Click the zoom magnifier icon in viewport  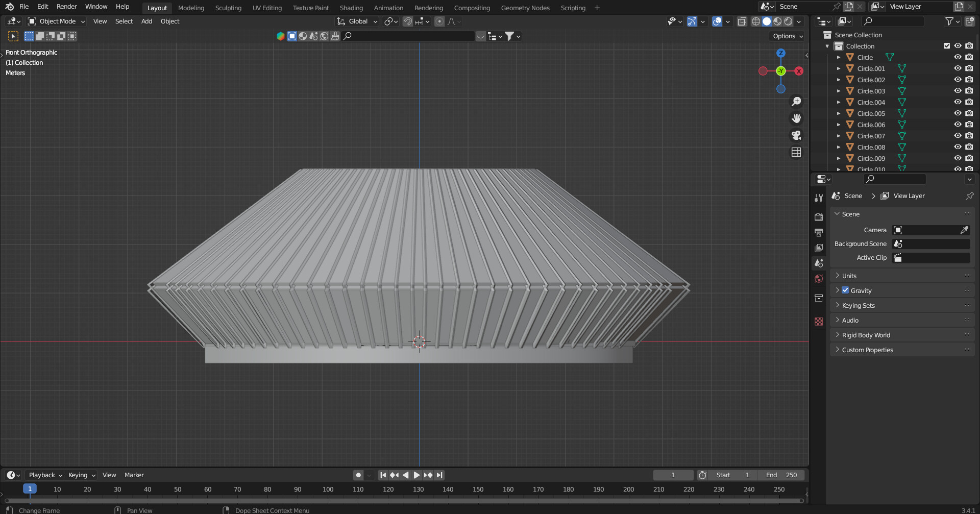796,102
